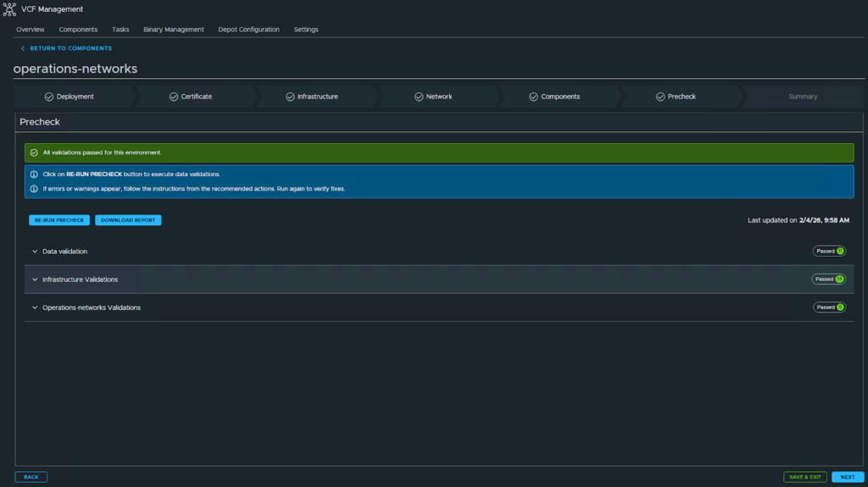Viewport: 868px width, 487px height.
Task: Click the Data validation row label
Action: 64,252
